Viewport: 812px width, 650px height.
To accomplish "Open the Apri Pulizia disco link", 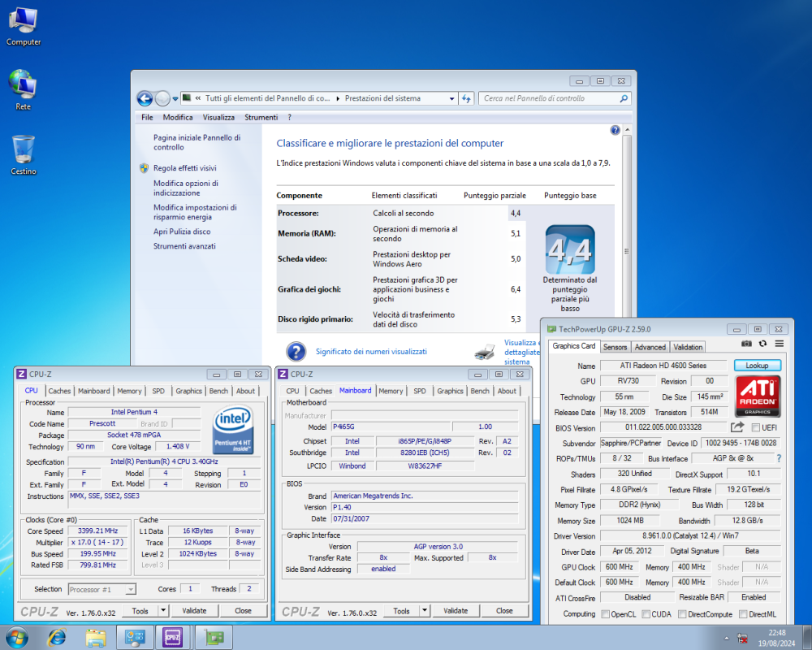I will 180,231.
